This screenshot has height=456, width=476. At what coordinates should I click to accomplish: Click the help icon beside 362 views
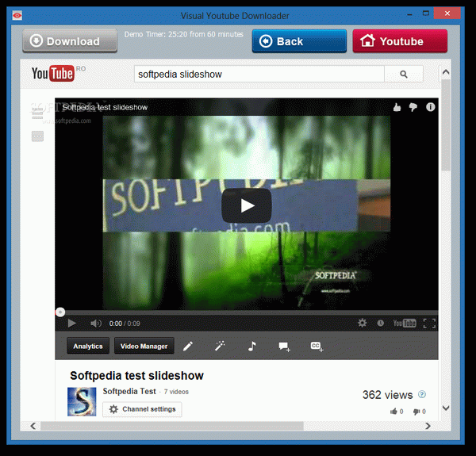click(x=422, y=394)
